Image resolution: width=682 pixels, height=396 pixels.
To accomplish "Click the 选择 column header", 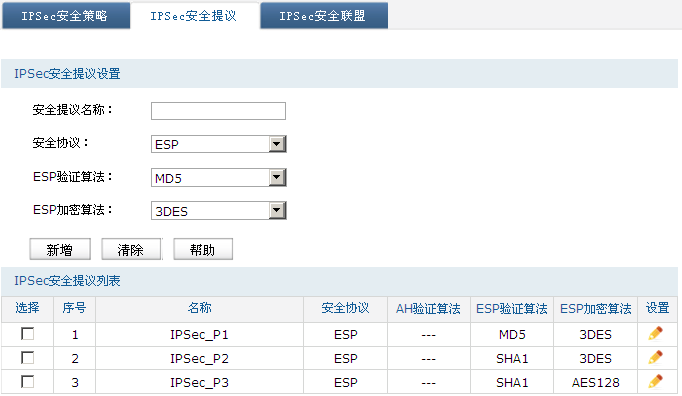I will click(27, 309).
